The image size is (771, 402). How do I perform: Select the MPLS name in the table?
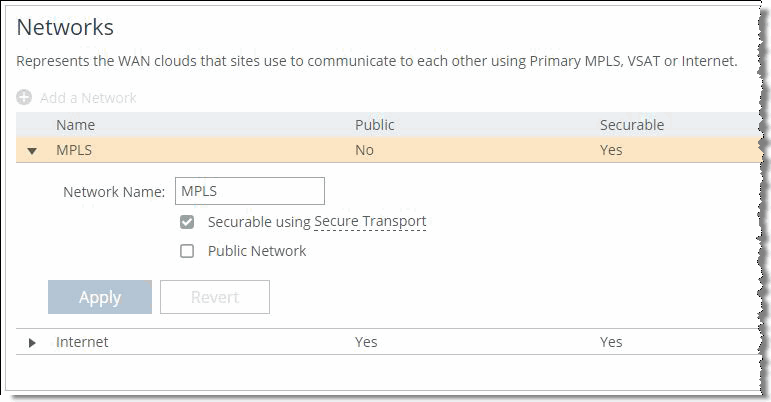(x=75, y=150)
